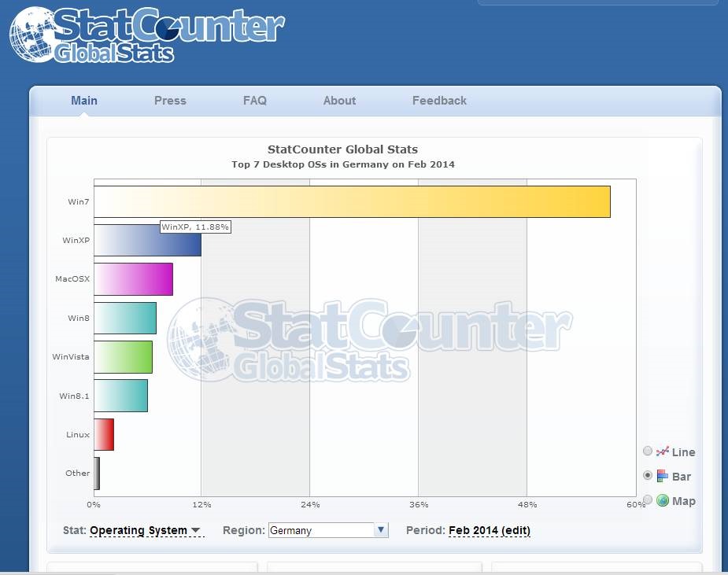
Task: Click the 24% axis tick label
Action: (310, 504)
